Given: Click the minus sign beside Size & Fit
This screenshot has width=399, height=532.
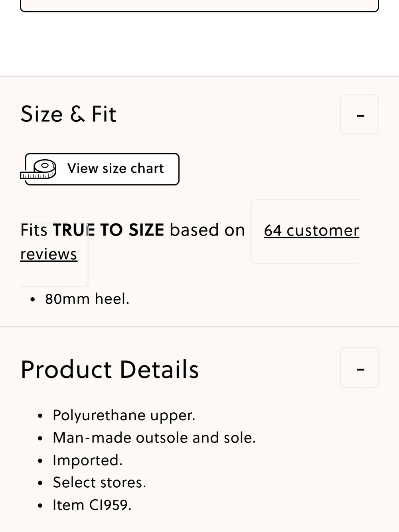Looking at the screenshot, I should (x=361, y=116).
